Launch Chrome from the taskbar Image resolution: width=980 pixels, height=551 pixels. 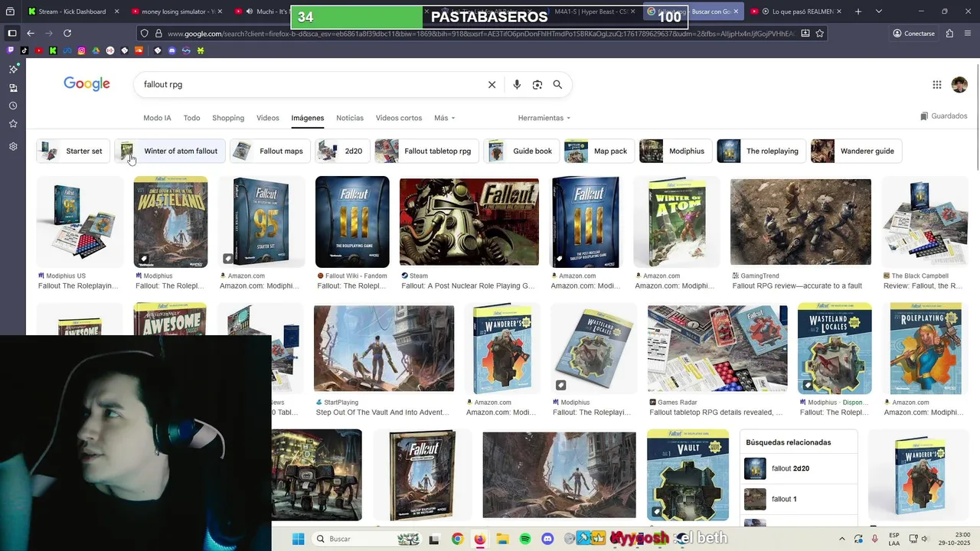pyautogui.click(x=457, y=539)
